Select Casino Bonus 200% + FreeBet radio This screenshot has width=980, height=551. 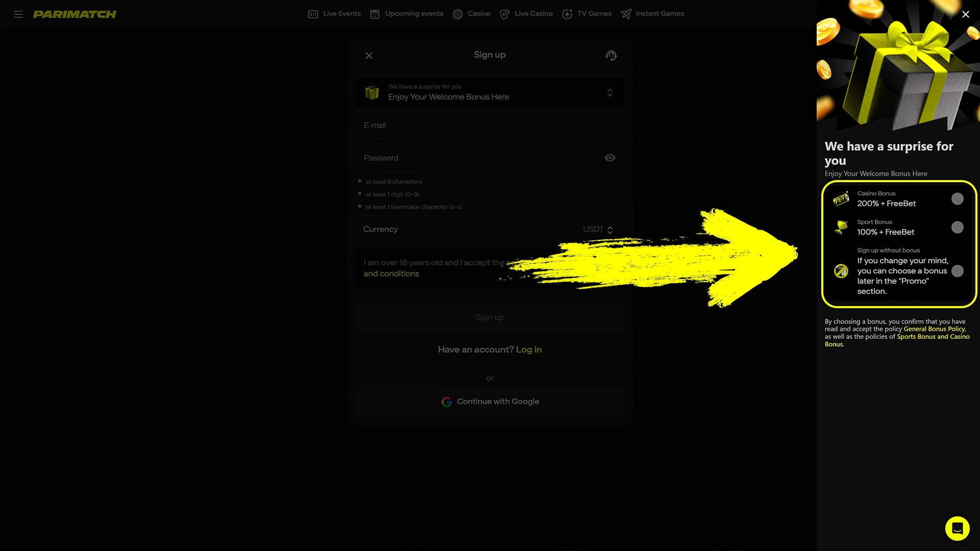(958, 199)
